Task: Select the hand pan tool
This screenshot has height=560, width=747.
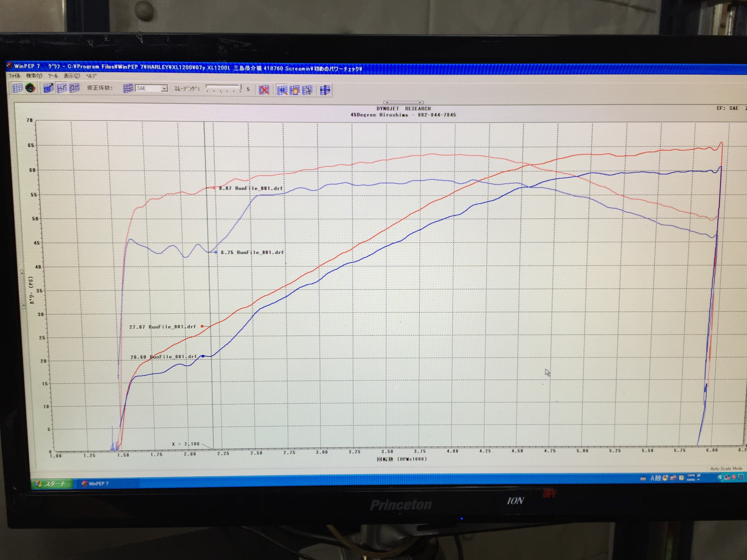Action: click(295, 90)
